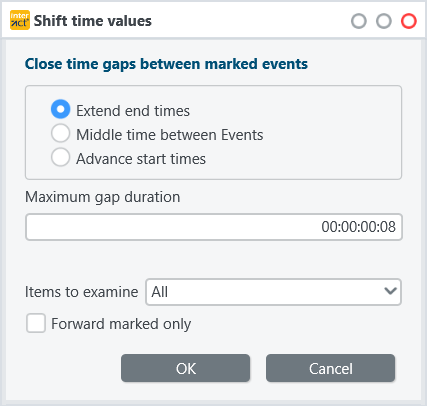Click the Items to examine label

point(82,292)
